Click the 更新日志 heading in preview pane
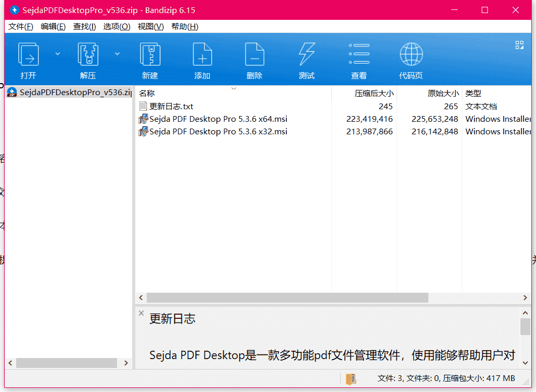This screenshot has height=392, width=536. tap(172, 319)
